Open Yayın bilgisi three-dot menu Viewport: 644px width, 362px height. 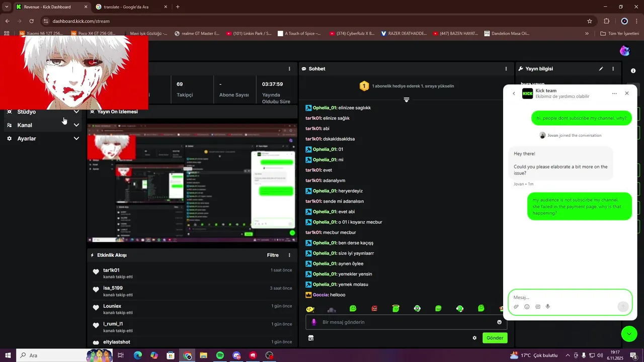[613, 69]
